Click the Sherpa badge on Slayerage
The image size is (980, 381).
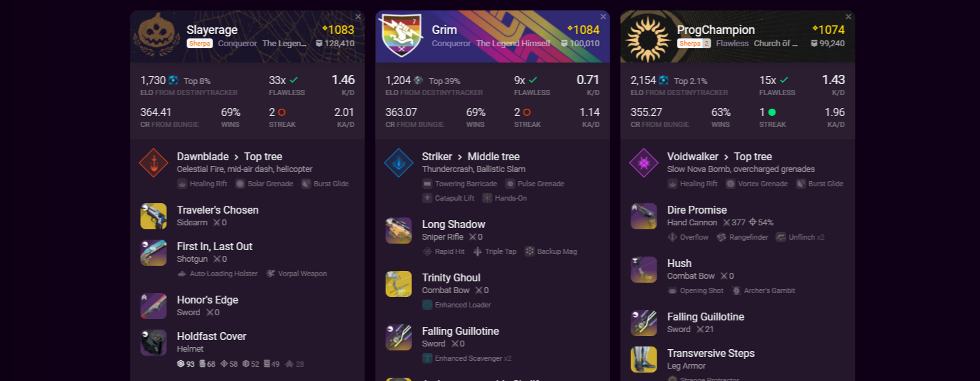click(200, 44)
